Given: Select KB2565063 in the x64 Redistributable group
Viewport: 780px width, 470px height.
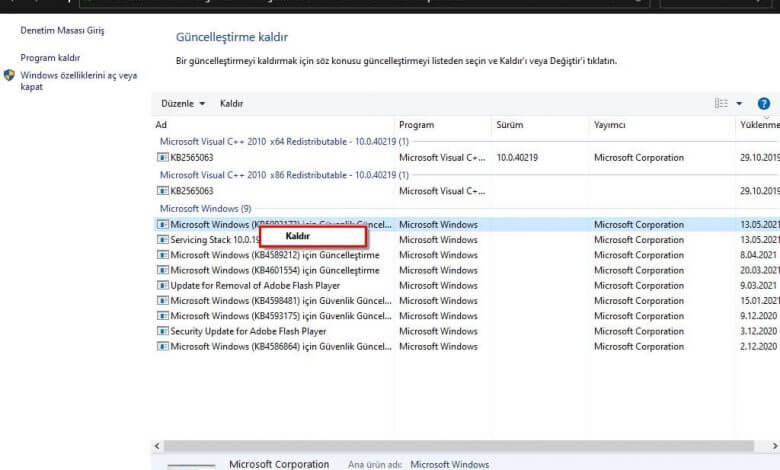Looking at the screenshot, I should click(x=192, y=157).
